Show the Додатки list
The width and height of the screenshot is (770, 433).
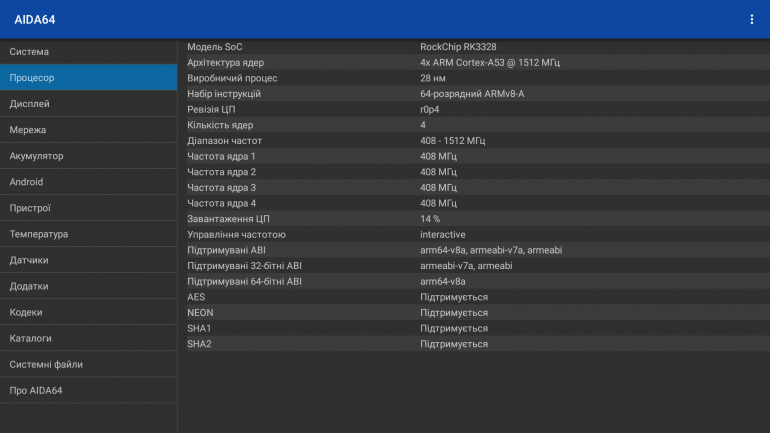coord(88,286)
